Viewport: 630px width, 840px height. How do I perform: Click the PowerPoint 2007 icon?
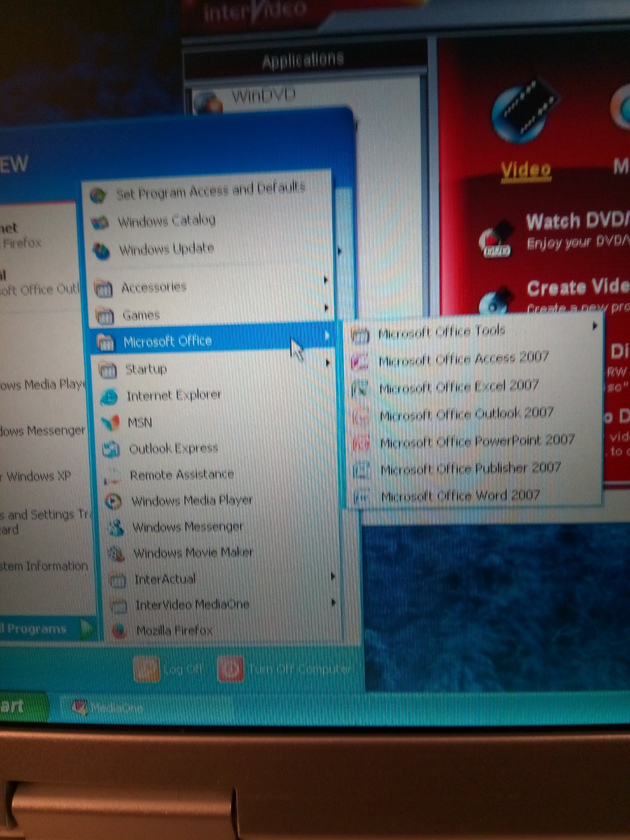click(x=361, y=443)
